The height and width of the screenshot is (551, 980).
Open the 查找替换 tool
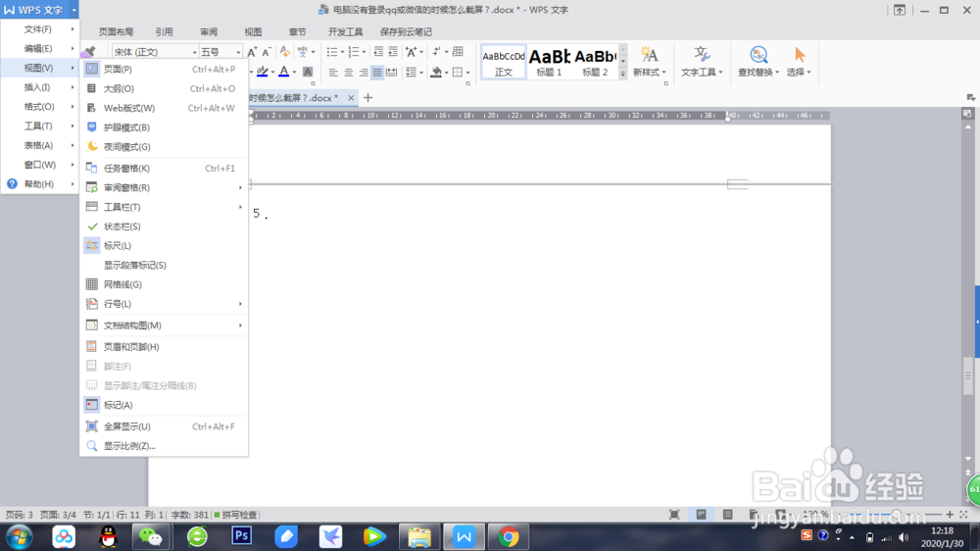759,62
